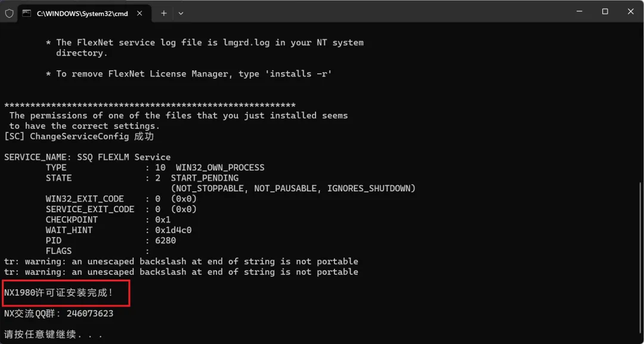644x344 pixels.
Task: Click the 'START_PENDING' state text
Action: [x=205, y=178]
